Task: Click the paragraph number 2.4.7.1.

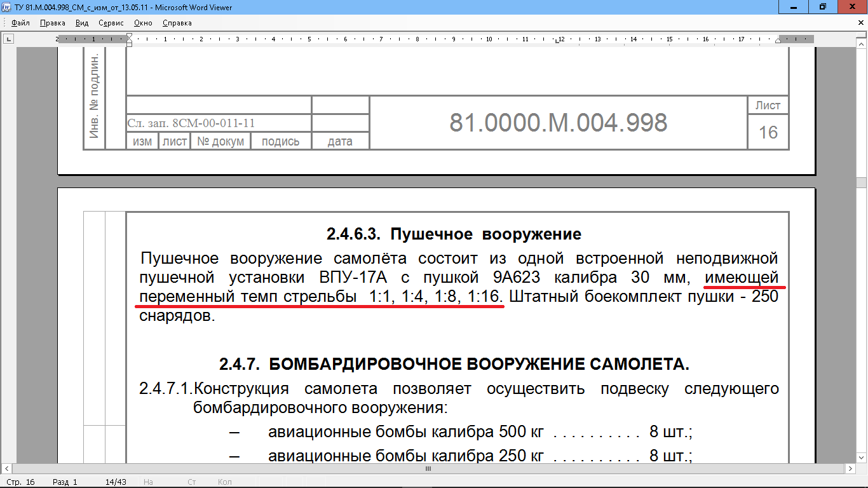Action: click(x=166, y=388)
